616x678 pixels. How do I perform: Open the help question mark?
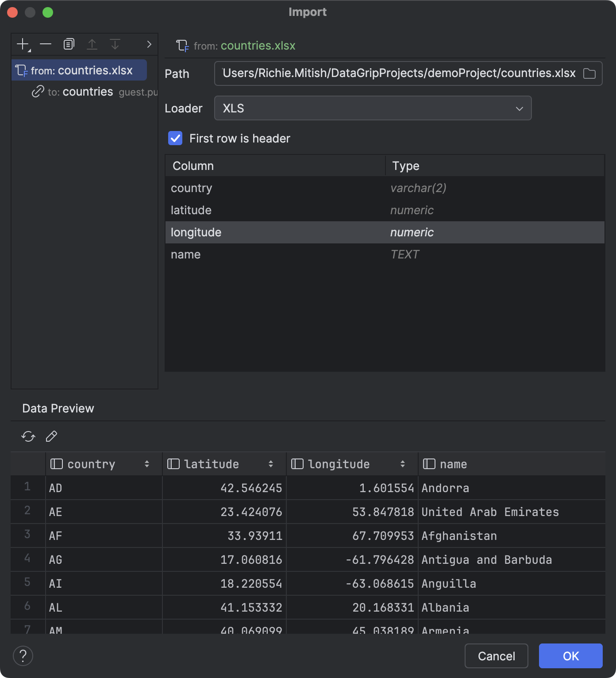tap(23, 656)
